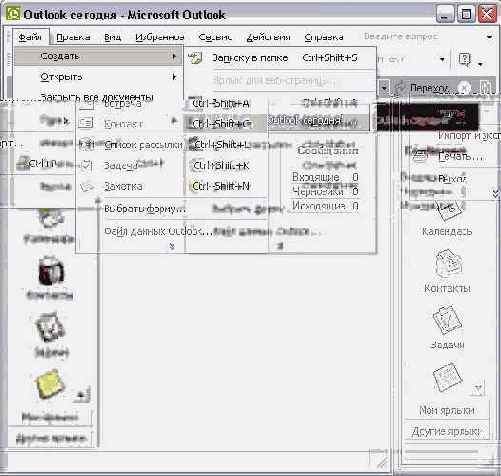Open the blurred Tasks clipboard icon
Viewport: 501px width, 476px height.
click(x=49, y=328)
